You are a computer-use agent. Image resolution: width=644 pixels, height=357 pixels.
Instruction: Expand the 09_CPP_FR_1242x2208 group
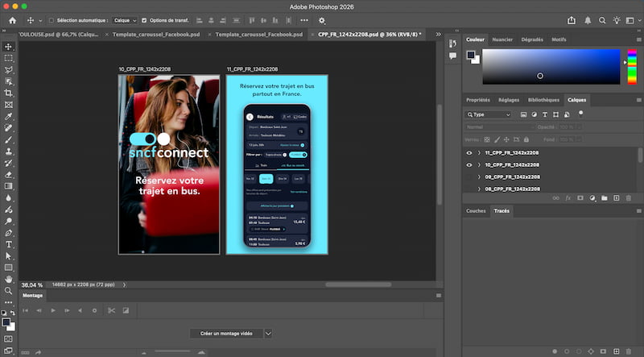[479, 176]
